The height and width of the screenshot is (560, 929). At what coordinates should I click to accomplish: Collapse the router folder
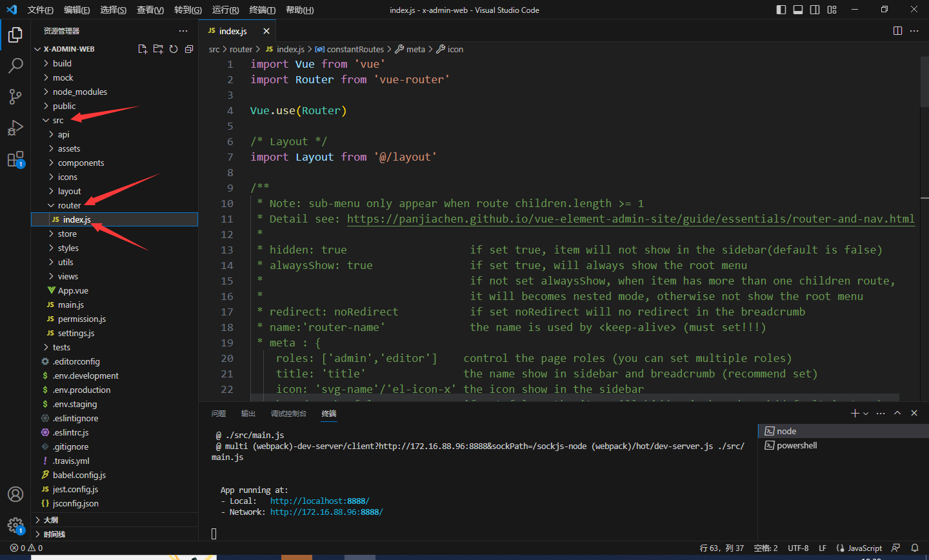115,205
